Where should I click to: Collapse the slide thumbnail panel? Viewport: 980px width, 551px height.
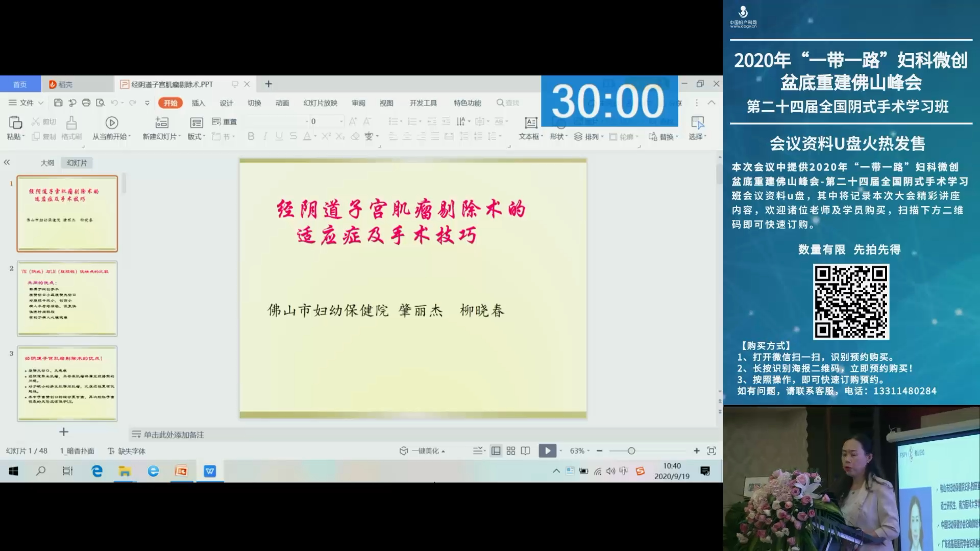(x=7, y=162)
